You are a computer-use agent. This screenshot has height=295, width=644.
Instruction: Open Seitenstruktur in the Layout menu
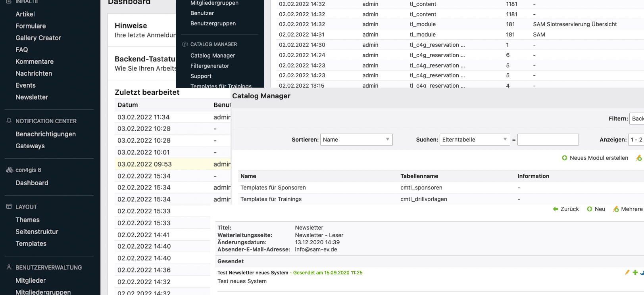[37, 232]
